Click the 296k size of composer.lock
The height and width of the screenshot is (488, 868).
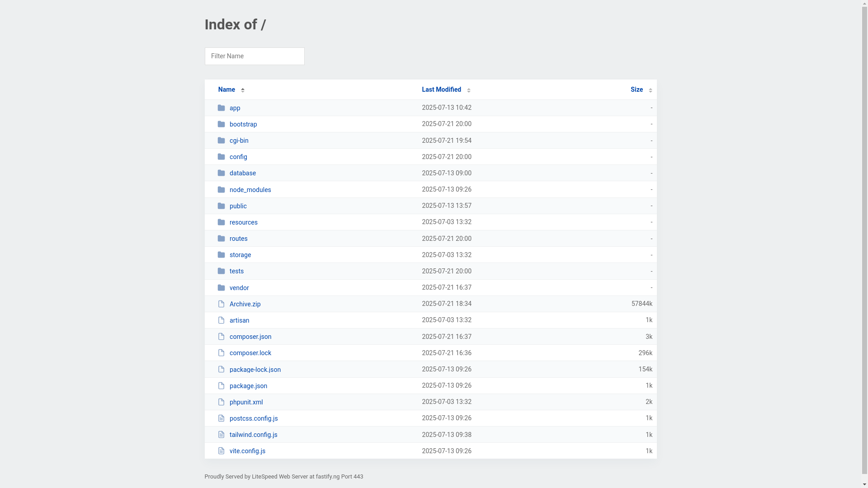coord(645,353)
